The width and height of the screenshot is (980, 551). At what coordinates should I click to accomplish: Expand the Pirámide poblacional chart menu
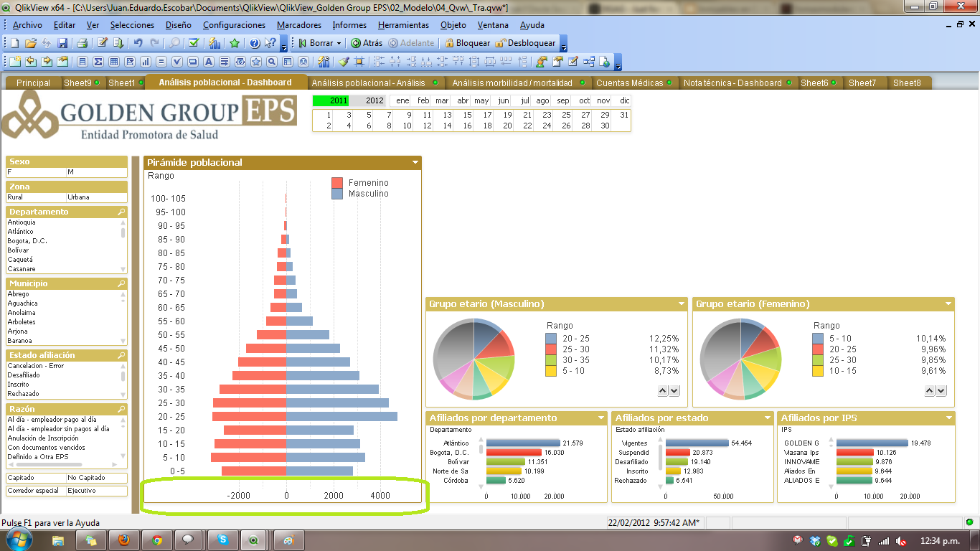pos(415,163)
